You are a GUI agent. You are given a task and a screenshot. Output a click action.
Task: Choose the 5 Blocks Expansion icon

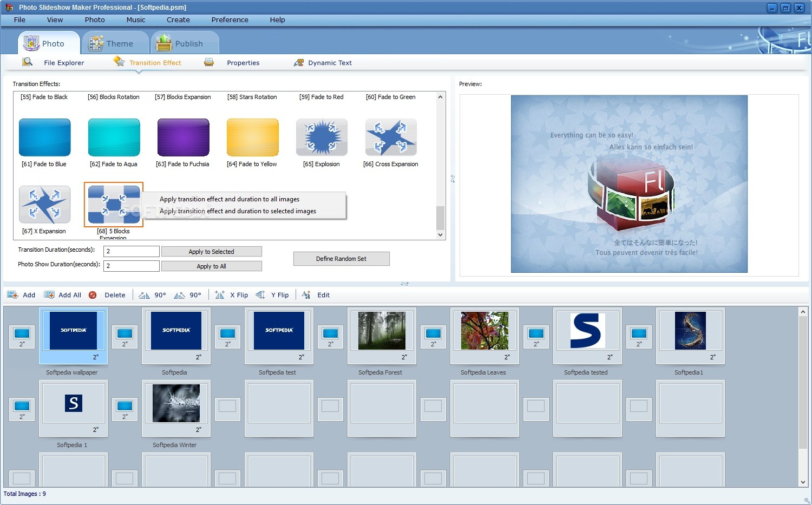[114, 205]
